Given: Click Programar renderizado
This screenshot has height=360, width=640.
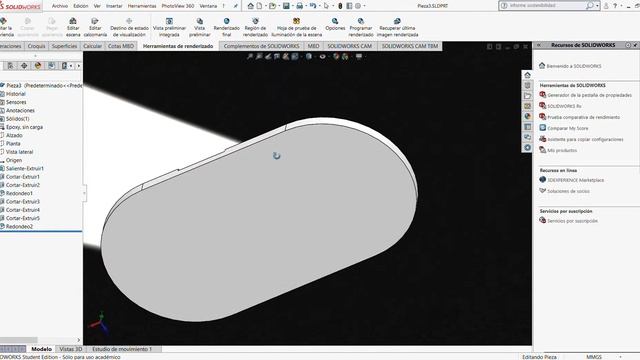Looking at the screenshot, I should 361,27.
